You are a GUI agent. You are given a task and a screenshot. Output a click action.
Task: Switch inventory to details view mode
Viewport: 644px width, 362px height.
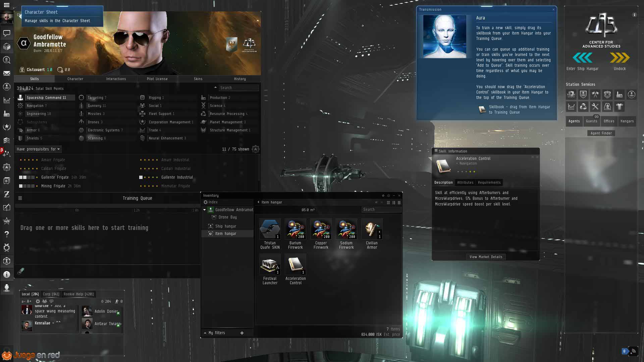pyautogui.click(x=394, y=202)
